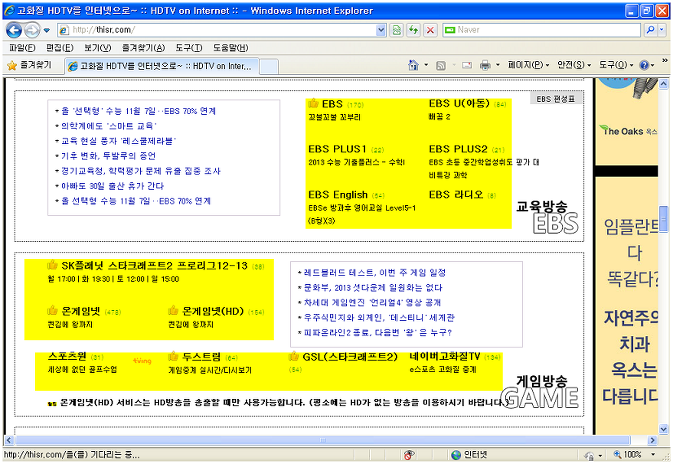
Task: Click the green refresh arrows icon
Action: coord(414,30)
